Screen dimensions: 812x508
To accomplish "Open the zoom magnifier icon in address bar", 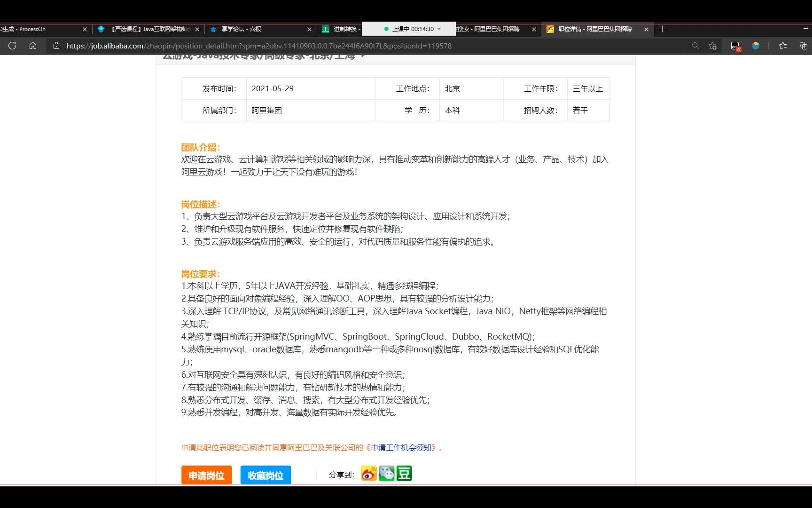I will click(x=695, y=46).
